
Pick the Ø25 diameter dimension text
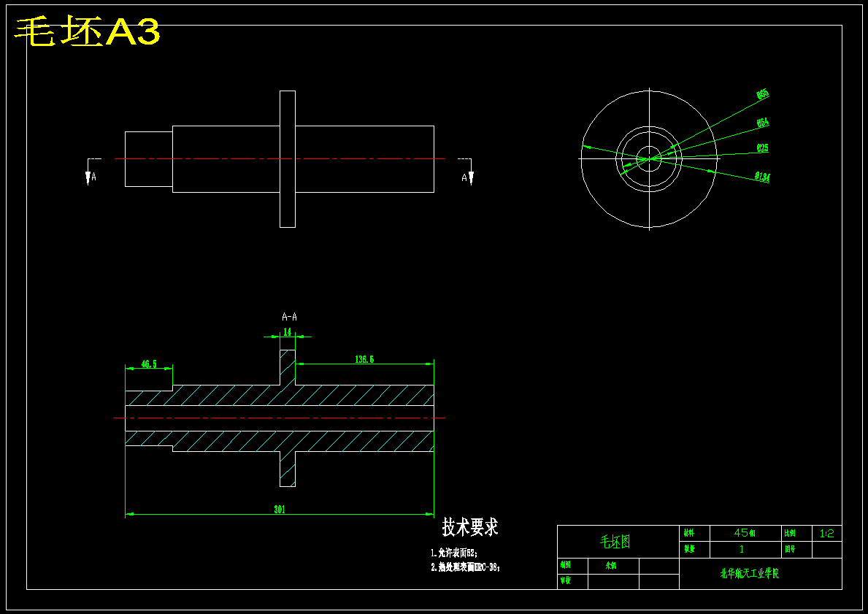763,147
